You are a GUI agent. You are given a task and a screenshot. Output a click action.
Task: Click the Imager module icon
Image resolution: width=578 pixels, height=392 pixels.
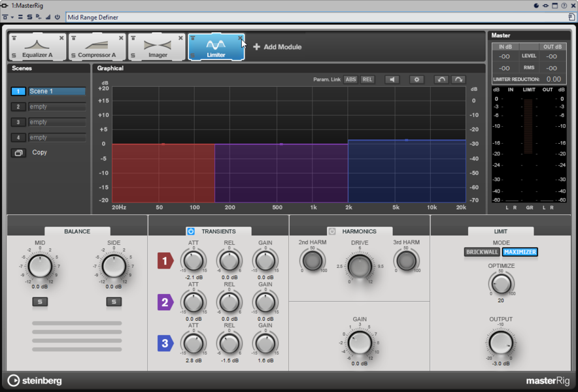click(158, 45)
